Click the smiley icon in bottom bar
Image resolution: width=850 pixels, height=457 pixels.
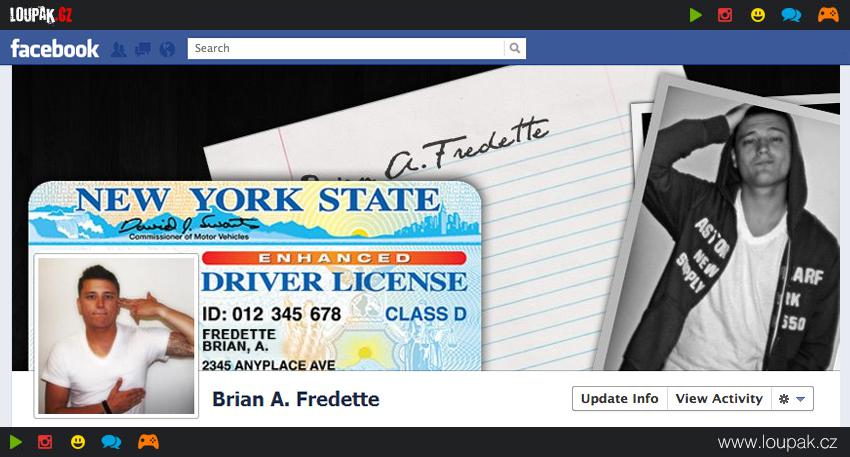coord(78,442)
